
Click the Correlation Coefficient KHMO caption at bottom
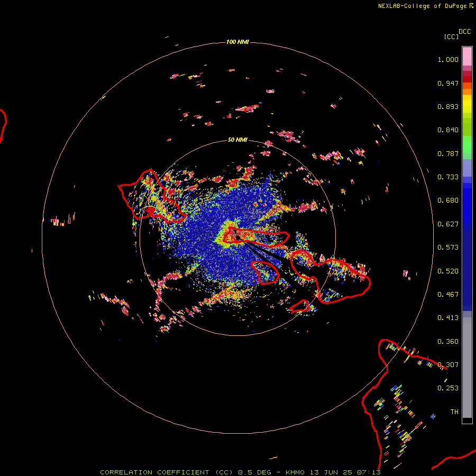point(240,472)
